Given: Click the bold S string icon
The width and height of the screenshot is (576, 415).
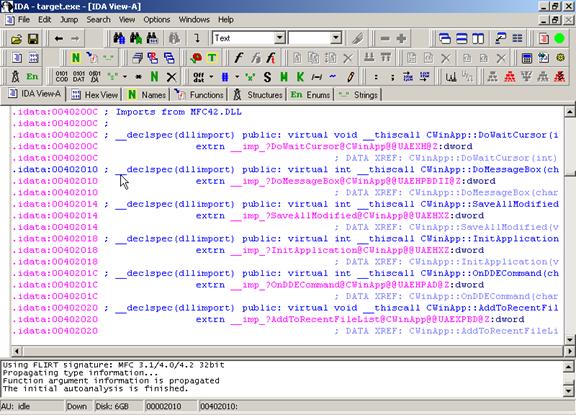Looking at the screenshot, I should click(x=267, y=77).
